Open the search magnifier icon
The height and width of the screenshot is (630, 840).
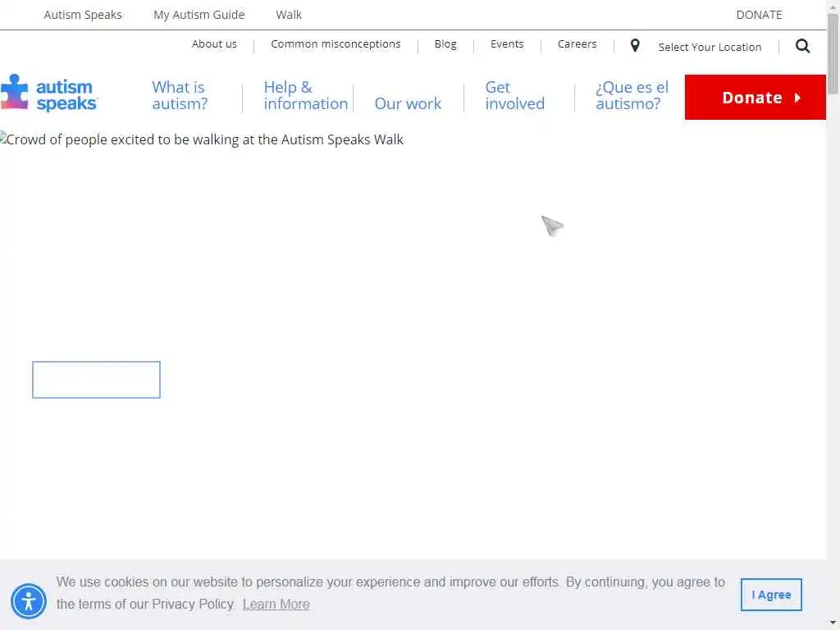click(802, 46)
